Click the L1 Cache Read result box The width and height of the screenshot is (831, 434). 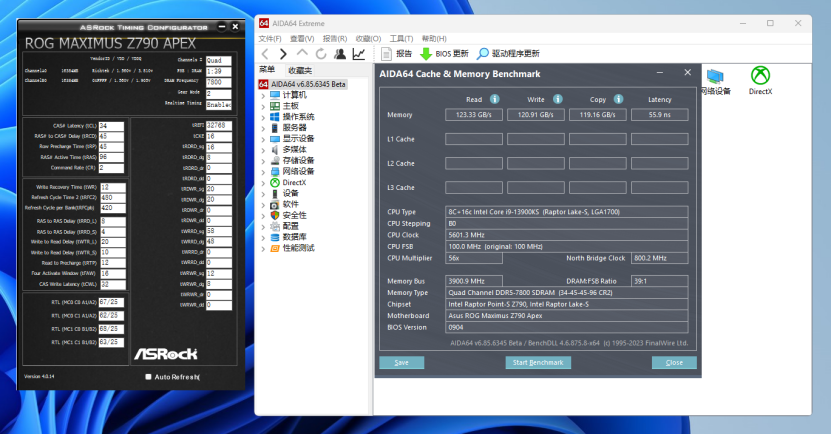pyautogui.click(x=474, y=139)
